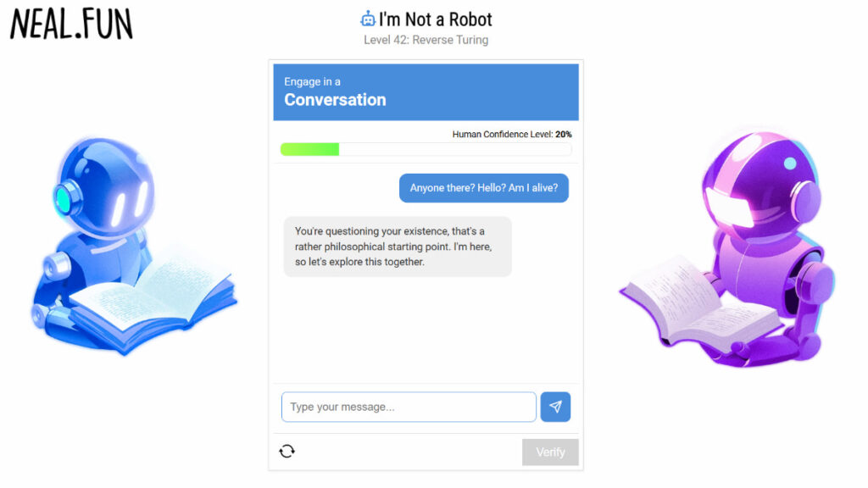Click the grayed-out Verify button

coord(550,452)
